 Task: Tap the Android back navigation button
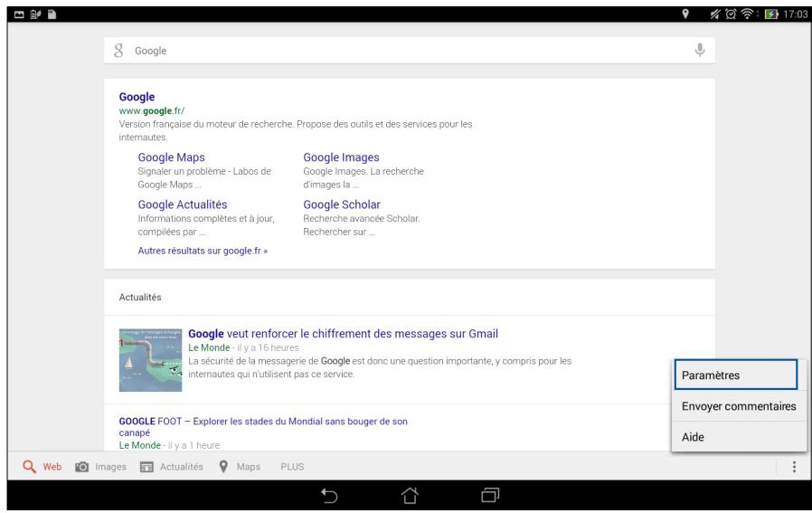[329, 496]
